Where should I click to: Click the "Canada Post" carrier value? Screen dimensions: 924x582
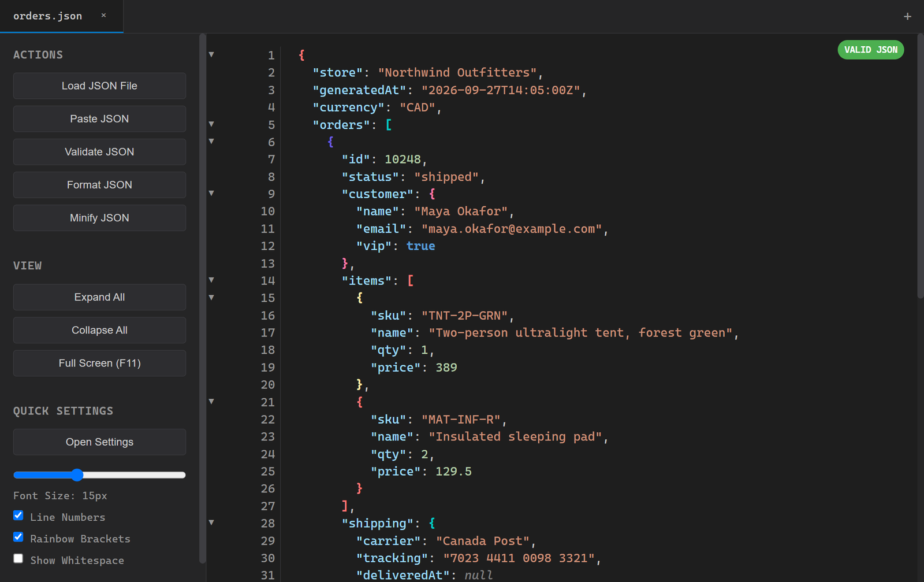483,540
